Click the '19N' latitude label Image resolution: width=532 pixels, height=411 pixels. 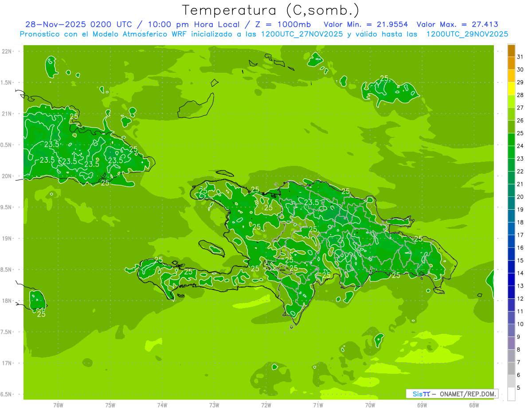pyautogui.click(x=8, y=238)
